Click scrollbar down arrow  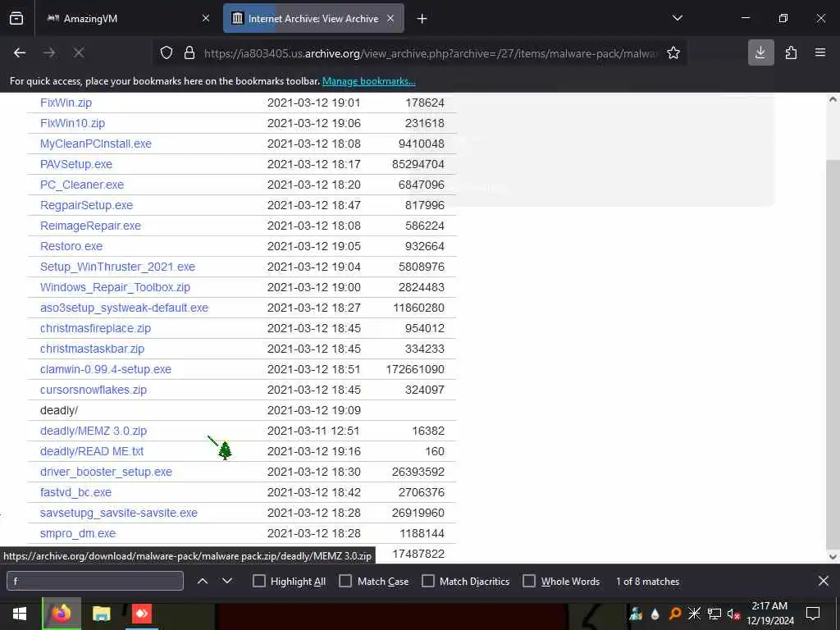833,557
